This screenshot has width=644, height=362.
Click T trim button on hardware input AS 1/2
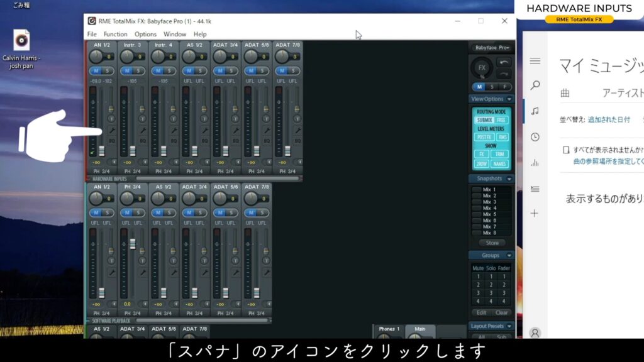pyautogui.click(x=204, y=119)
